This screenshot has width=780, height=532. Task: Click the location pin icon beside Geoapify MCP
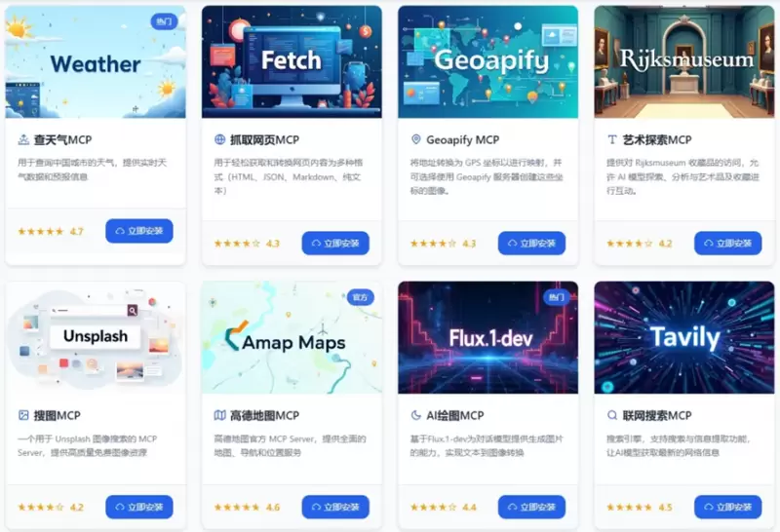416,139
